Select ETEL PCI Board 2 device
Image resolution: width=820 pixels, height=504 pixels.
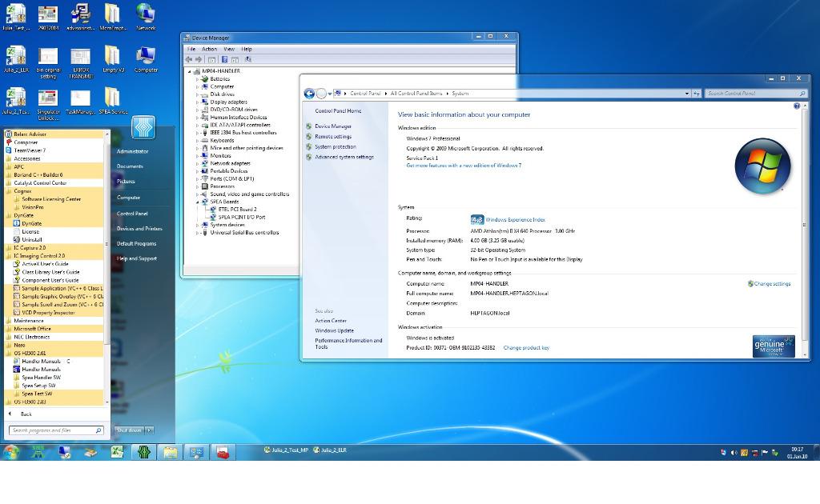[237, 210]
